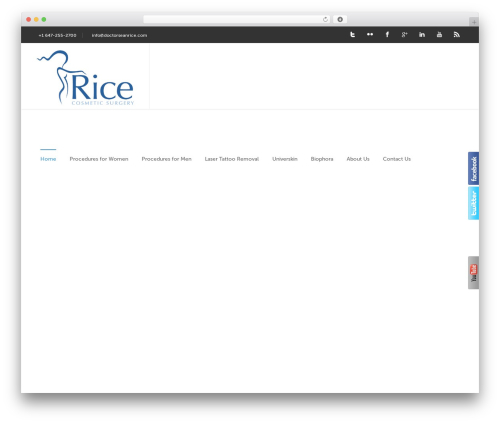Open the RSS feed icon
The height and width of the screenshot is (423, 500).
[457, 34]
